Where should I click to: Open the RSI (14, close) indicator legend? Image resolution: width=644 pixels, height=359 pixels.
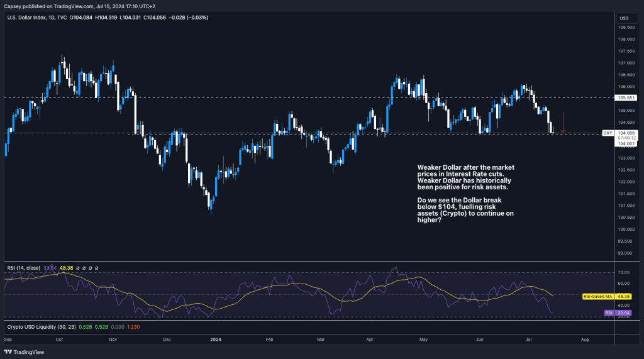tap(24, 268)
